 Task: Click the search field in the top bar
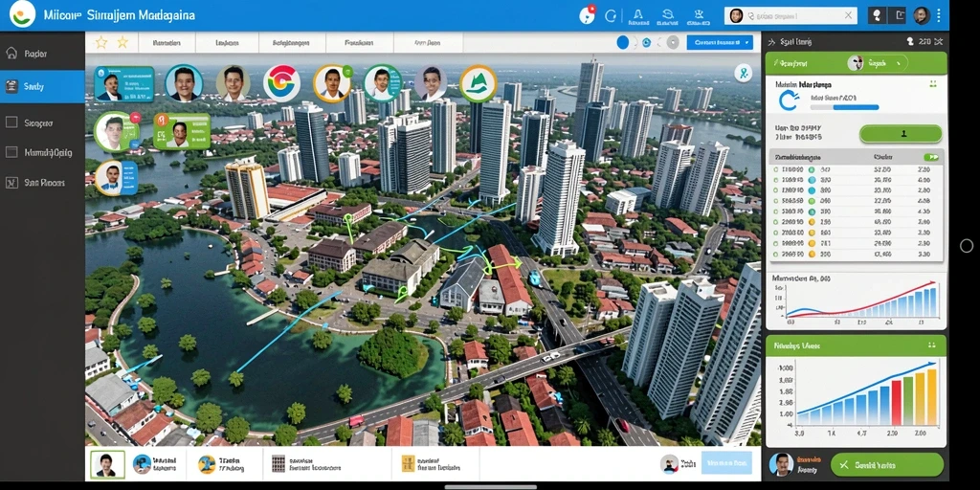click(790, 15)
